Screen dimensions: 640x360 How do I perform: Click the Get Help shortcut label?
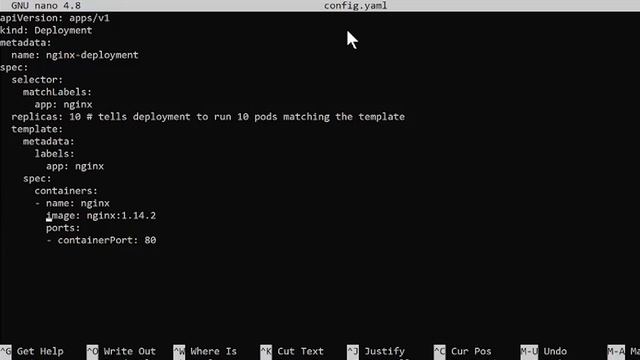coord(40,351)
